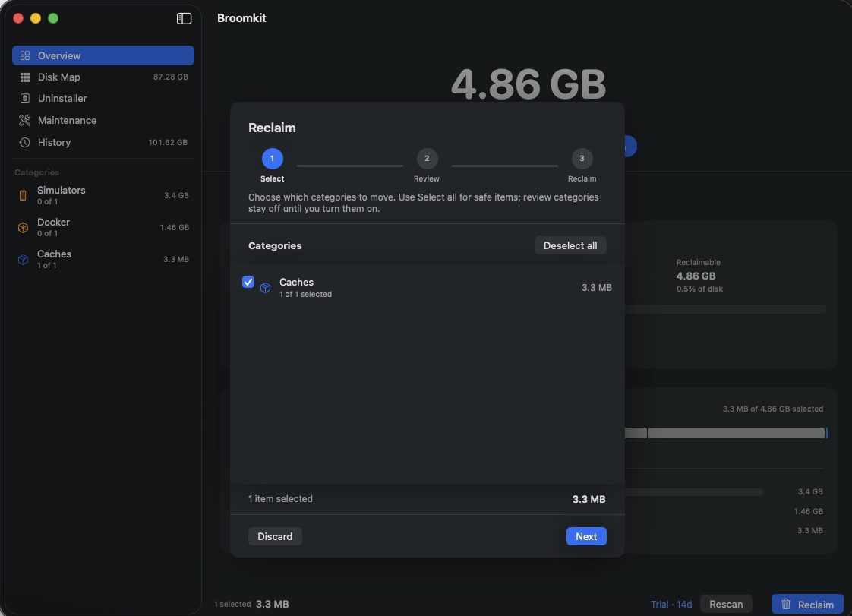
Task: Click the selection usage bar in background
Action: click(x=726, y=433)
